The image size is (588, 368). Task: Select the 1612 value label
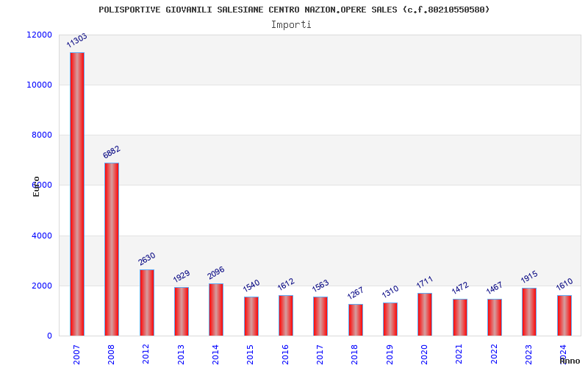[x=286, y=284]
